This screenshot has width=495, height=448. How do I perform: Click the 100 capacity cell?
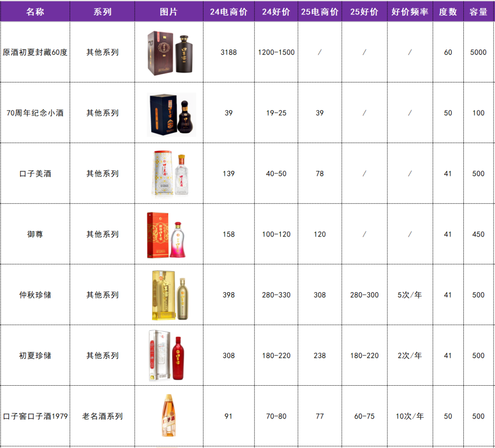point(478,113)
